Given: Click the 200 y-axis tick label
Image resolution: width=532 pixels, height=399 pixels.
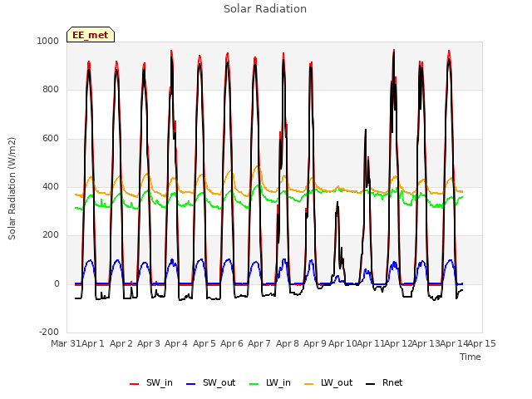Looking at the screenshot, I should 51,234.
